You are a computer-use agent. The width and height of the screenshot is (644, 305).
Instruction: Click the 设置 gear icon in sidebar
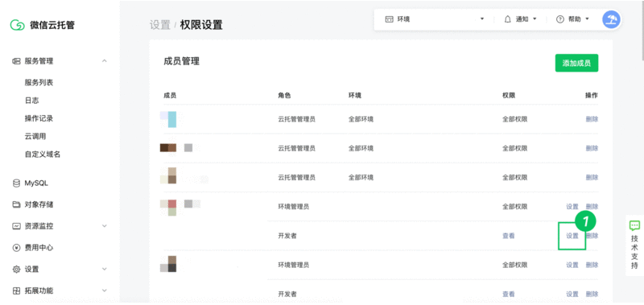16,270
